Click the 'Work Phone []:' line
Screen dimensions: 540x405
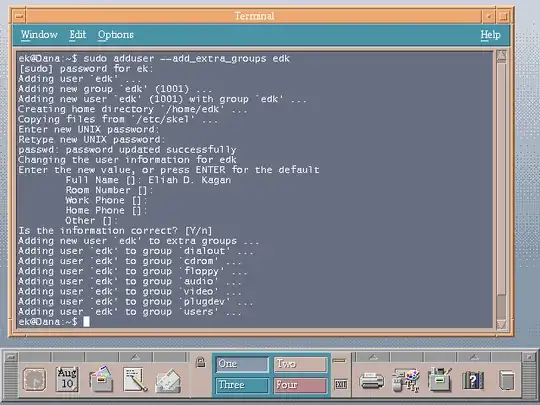106,200
